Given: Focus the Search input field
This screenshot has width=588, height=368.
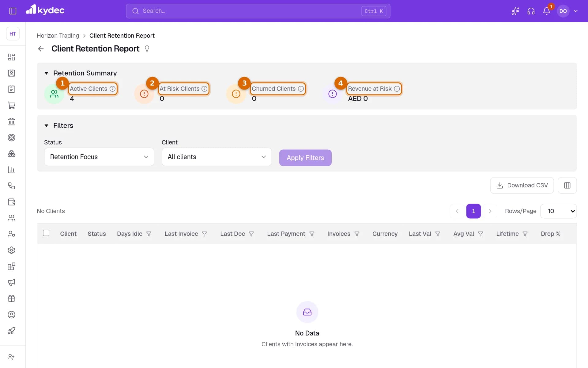Looking at the screenshot, I should (258, 11).
